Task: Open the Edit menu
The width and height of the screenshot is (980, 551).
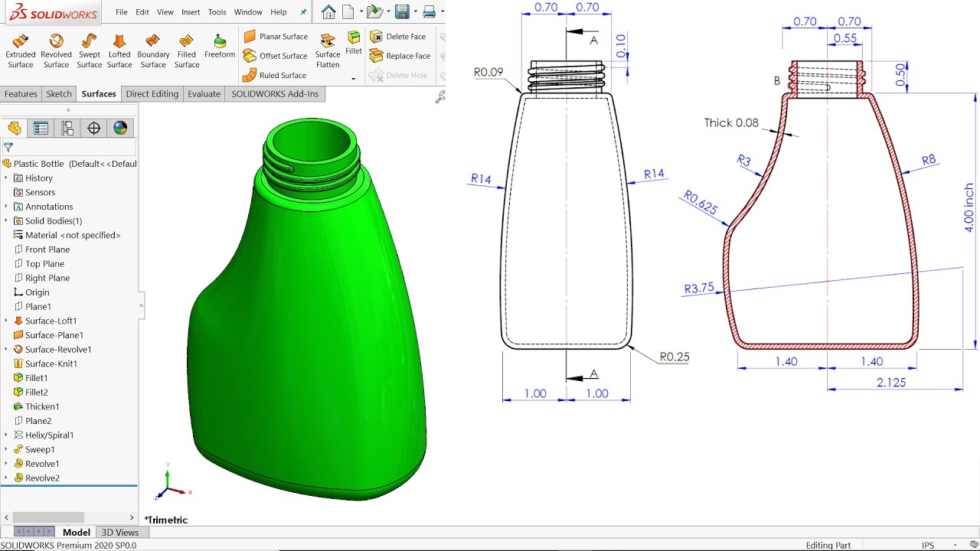Action: click(x=142, y=12)
